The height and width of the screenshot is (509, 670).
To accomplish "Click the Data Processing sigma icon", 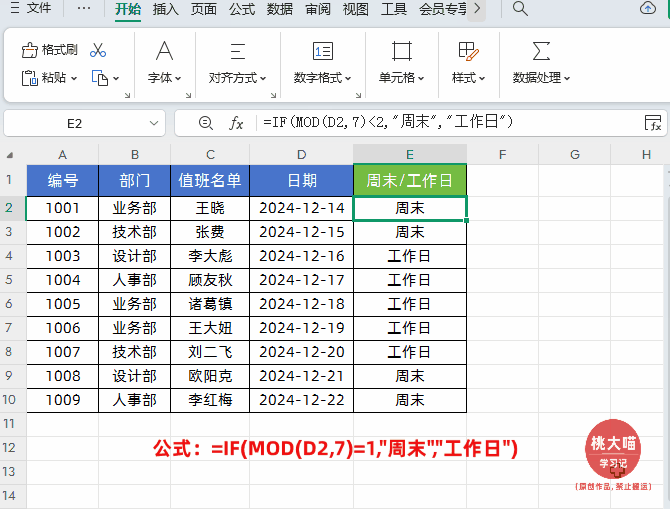I will [x=541, y=51].
